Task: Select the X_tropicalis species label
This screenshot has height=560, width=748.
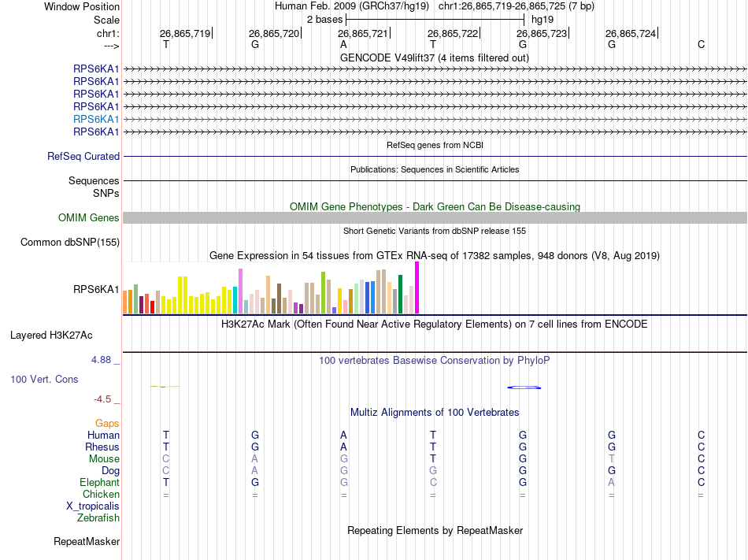Action: (93, 506)
